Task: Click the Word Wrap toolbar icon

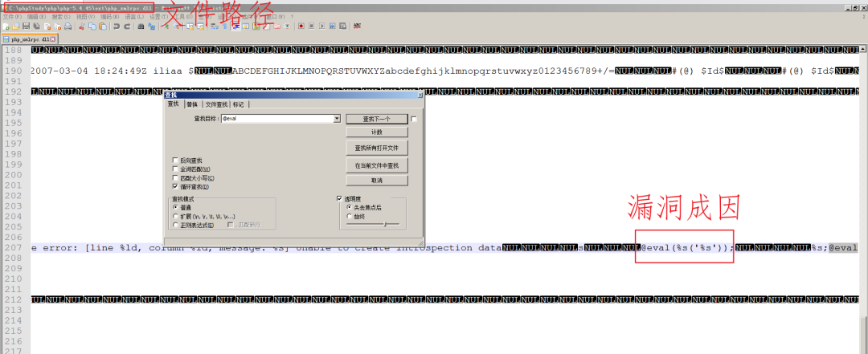Action: click(x=215, y=26)
